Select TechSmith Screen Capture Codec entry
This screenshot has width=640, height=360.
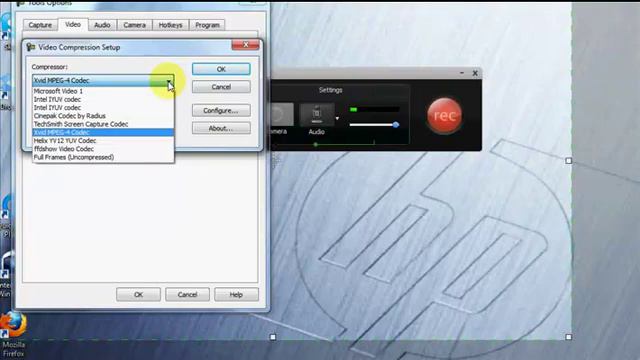click(103, 124)
